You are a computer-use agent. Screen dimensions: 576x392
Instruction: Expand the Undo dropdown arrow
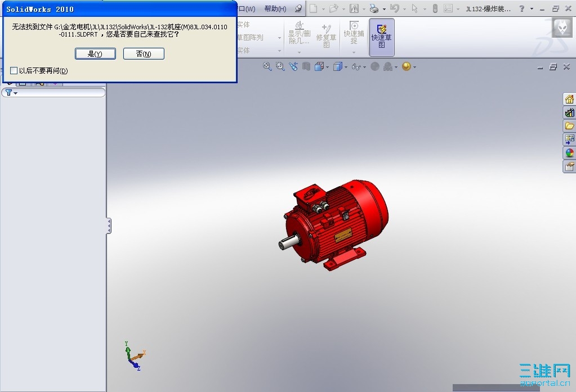[405, 9]
